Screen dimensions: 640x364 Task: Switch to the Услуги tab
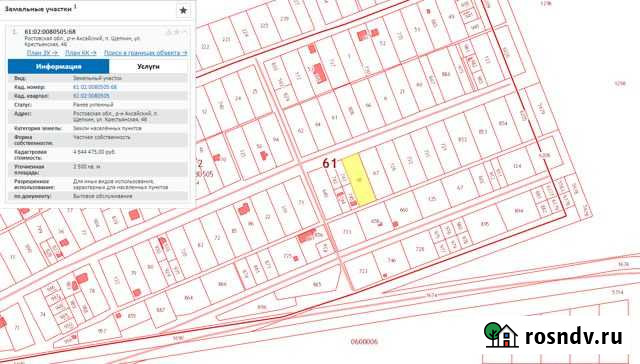(x=148, y=66)
